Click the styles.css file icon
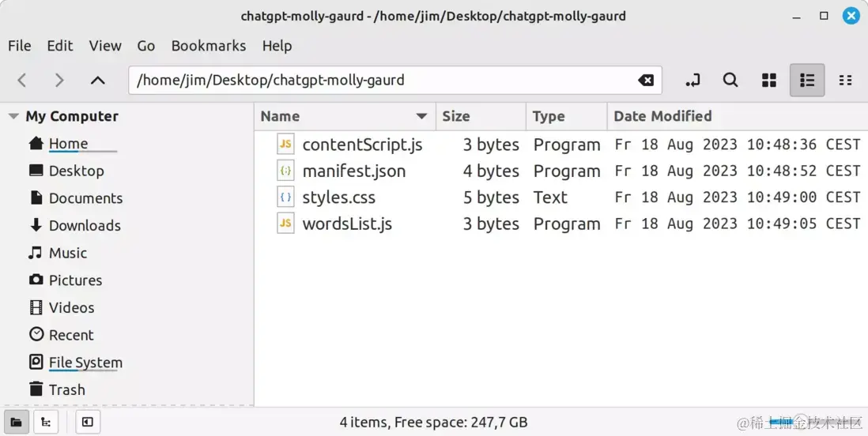 click(285, 197)
